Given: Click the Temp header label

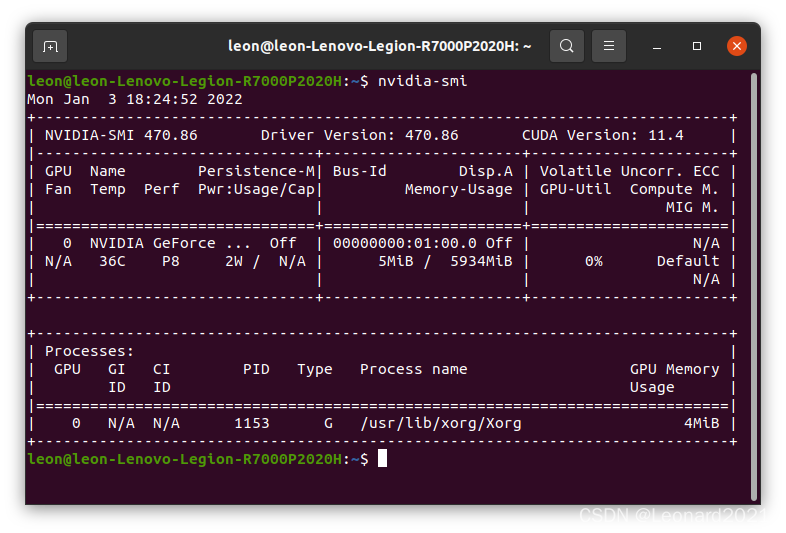Looking at the screenshot, I should (x=108, y=190).
